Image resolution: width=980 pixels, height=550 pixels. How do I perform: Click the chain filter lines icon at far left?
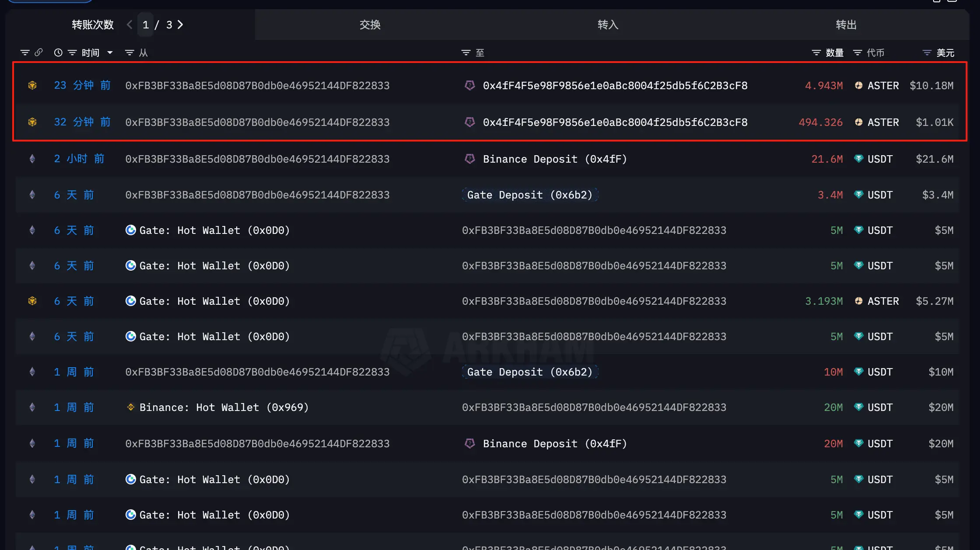click(25, 52)
